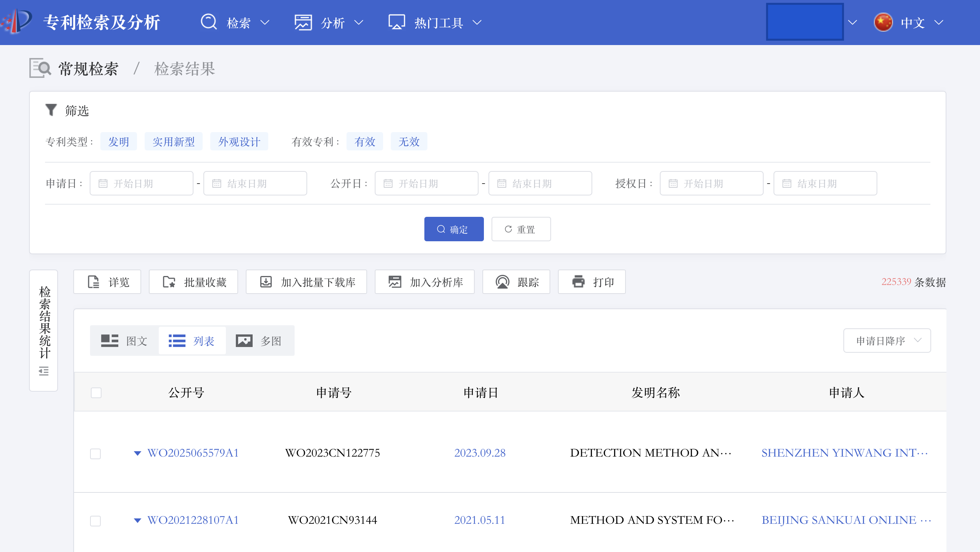Click 公开日 end date field
980x552 pixels.
tap(540, 183)
